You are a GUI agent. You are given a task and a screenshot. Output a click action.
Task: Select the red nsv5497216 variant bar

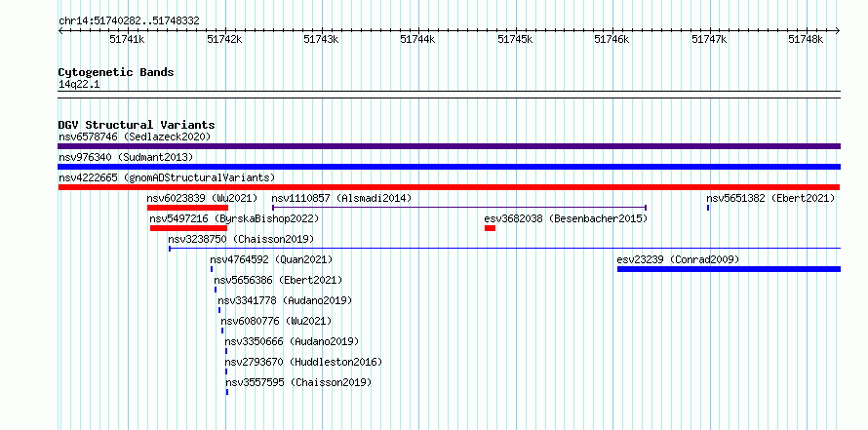[x=189, y=228]
